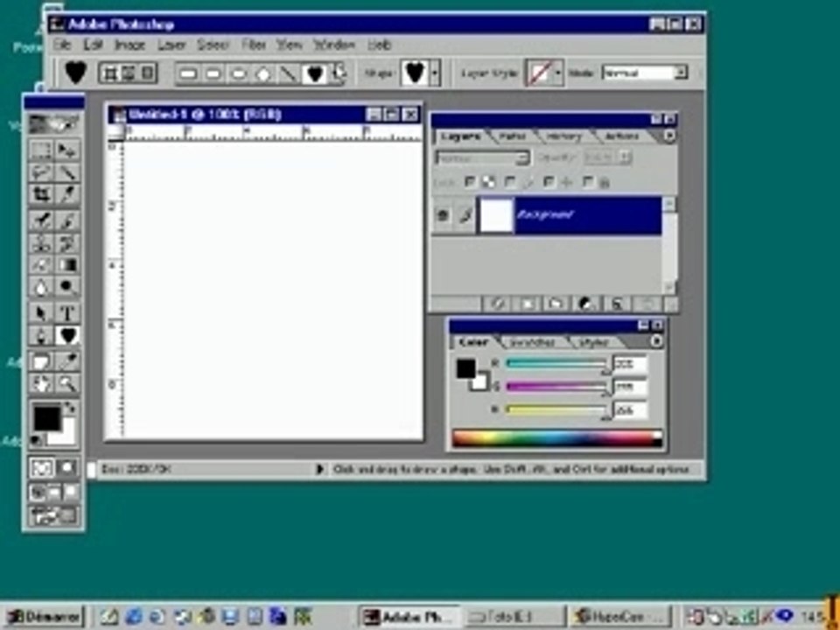840x630 pixels.
Task: Select Standard screen mode button
Action: coord(37,492)
